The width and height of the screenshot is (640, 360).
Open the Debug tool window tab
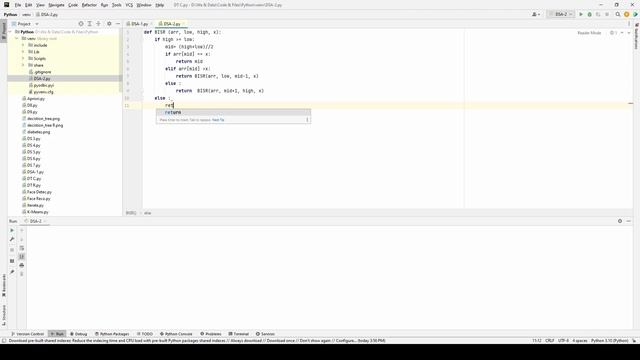78,334
